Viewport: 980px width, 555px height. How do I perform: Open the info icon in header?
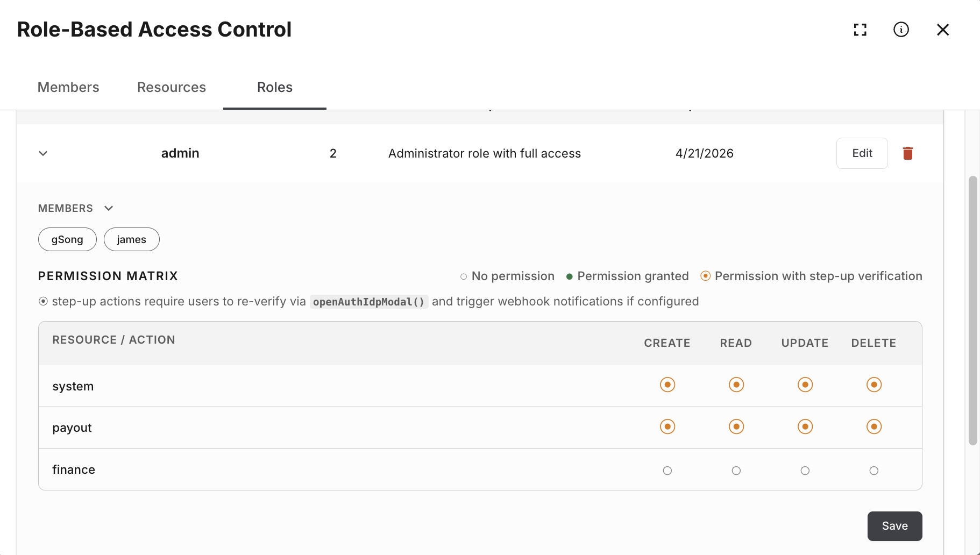pyautogui.click(x=901, y=30)
